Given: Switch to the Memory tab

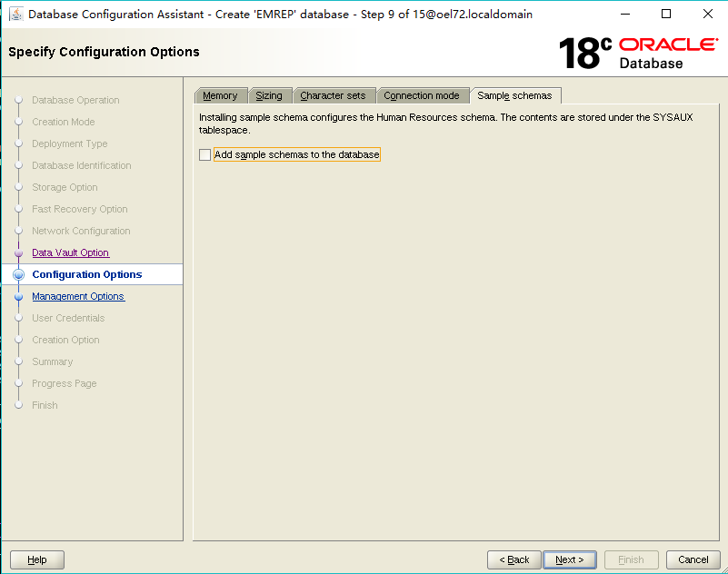Looking at the screenshot, I should [x=220, y=95].
